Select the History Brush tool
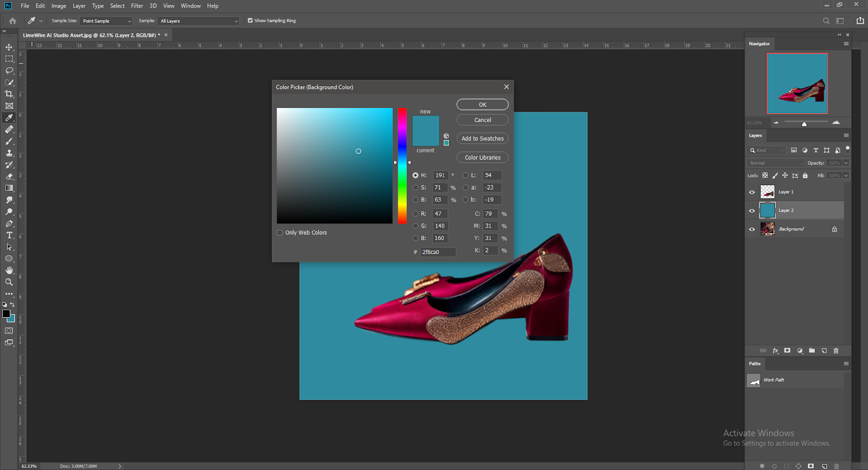 point(9,165)
